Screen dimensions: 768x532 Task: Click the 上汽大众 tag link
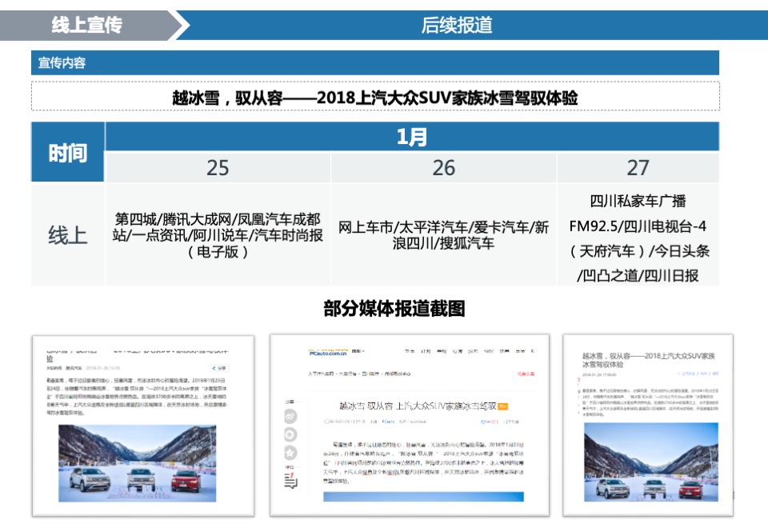pos(688,374)
